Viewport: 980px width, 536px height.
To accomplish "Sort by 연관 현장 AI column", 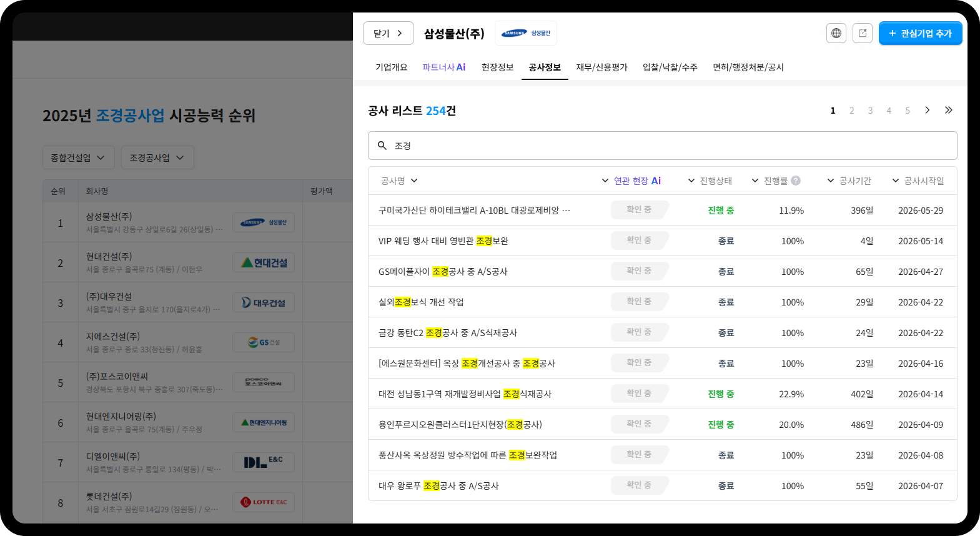I will click(631, 181).
